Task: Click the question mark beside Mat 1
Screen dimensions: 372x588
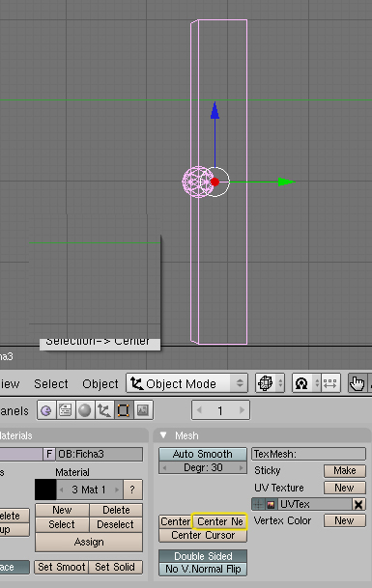Action: (132, 490)
